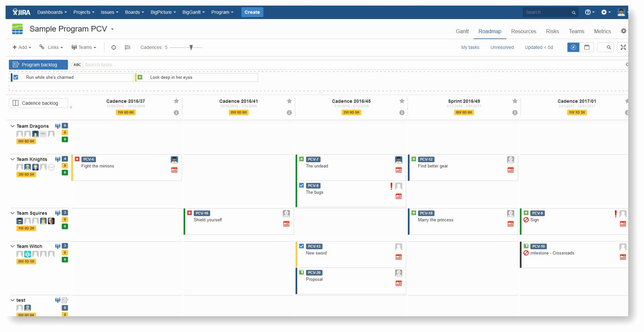Click the Unresolved filter link
The image size is (644, 332).
[x=502, y=47]
